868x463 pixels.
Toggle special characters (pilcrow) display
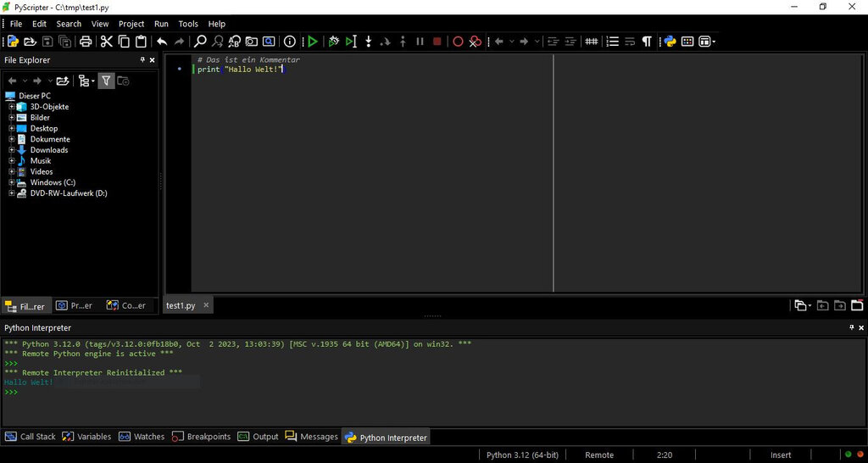click(x=647, y=42)
